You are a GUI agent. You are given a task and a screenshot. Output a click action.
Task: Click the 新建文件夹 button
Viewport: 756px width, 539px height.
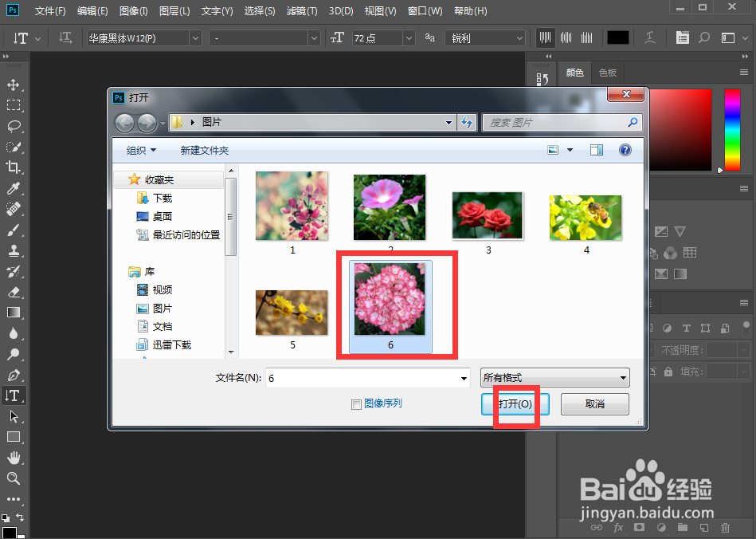click(x=205, y=151)
